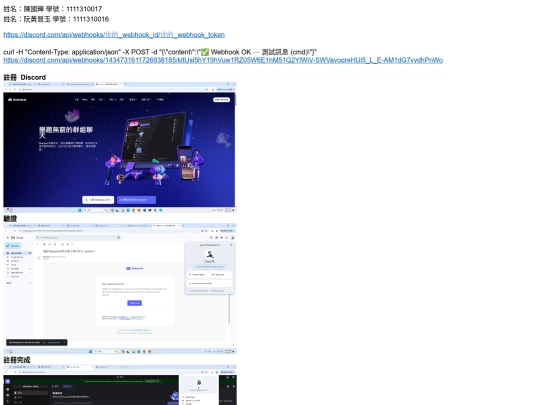Click the white Windows download button
Viewport: 540px width, 405px height.
coord(98,200)
